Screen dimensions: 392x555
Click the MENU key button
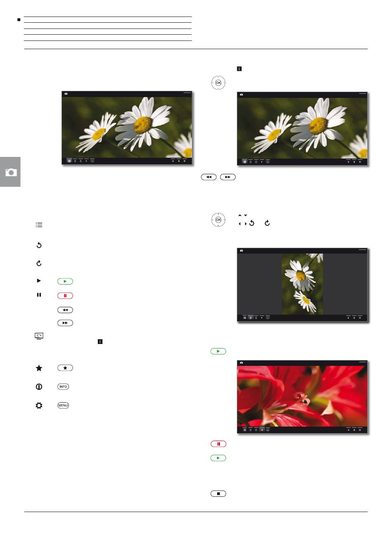[63, 406]
